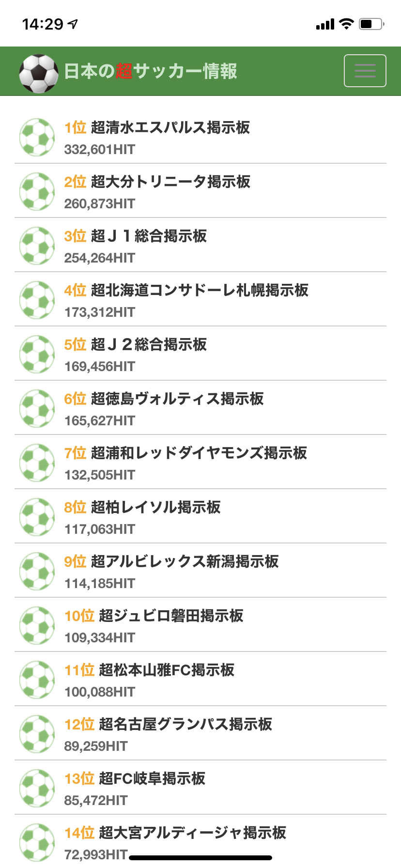Open 超北海道コンサドーレ札幌掲示板 board

(199, 290)
